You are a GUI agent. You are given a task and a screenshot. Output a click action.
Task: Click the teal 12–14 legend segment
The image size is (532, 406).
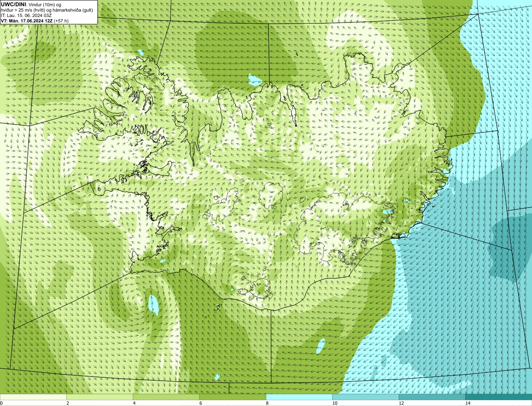click(x=432, y=397)
